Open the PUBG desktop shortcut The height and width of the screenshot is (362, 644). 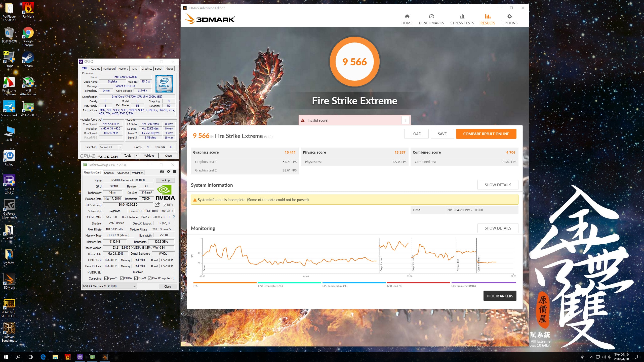9,308
